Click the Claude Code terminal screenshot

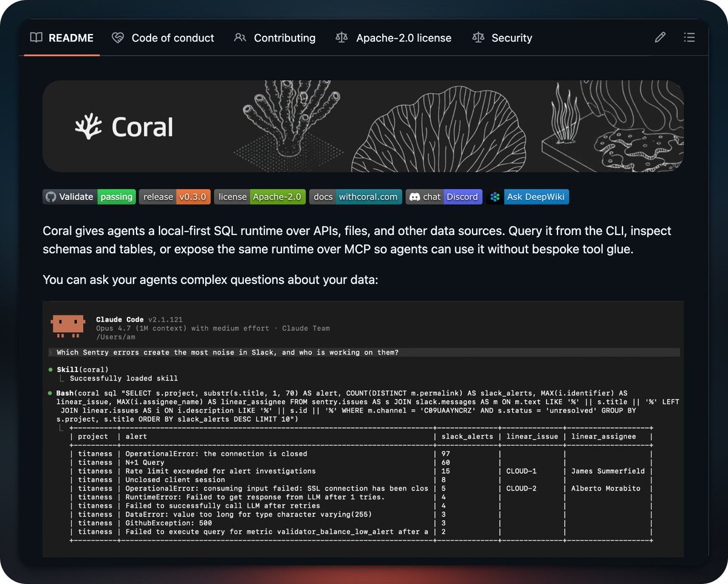(x=363, y=428)
